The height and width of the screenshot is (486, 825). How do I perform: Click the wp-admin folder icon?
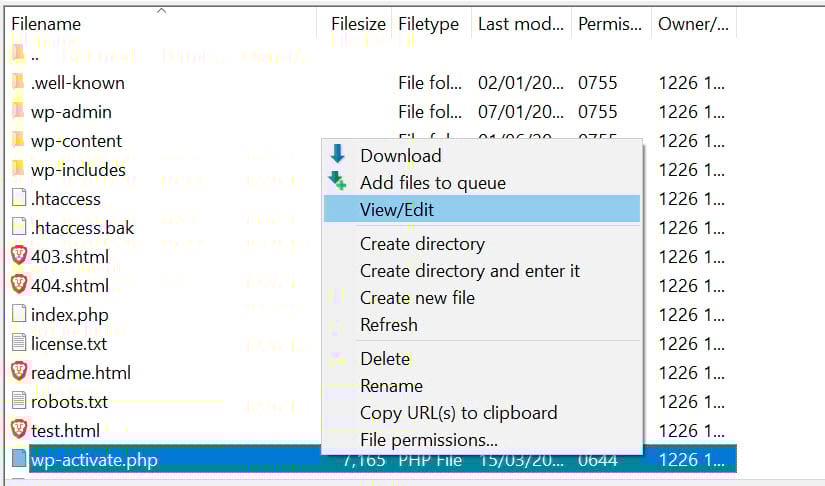click(18, 112)
